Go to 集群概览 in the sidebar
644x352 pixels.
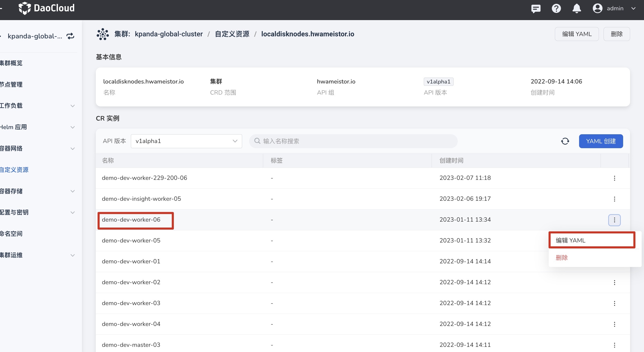coord(11,63)
